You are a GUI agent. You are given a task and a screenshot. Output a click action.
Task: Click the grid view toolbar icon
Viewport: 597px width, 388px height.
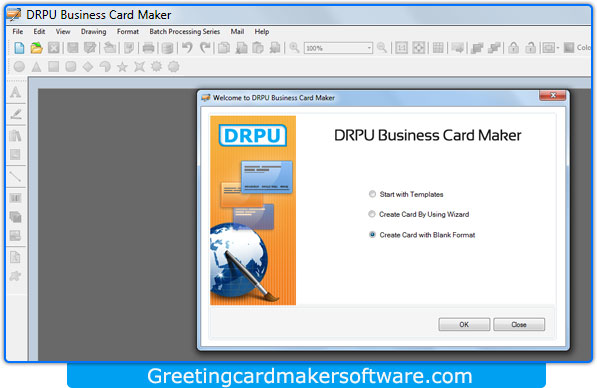pyautogui.click(x=438, y=48)
